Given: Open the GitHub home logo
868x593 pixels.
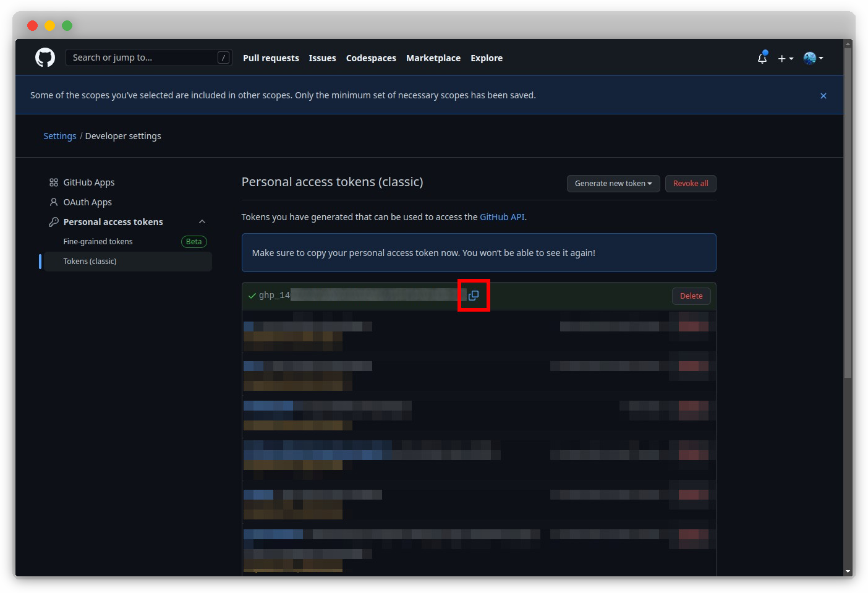Looking at the screenshot, I should pos(45,58).
